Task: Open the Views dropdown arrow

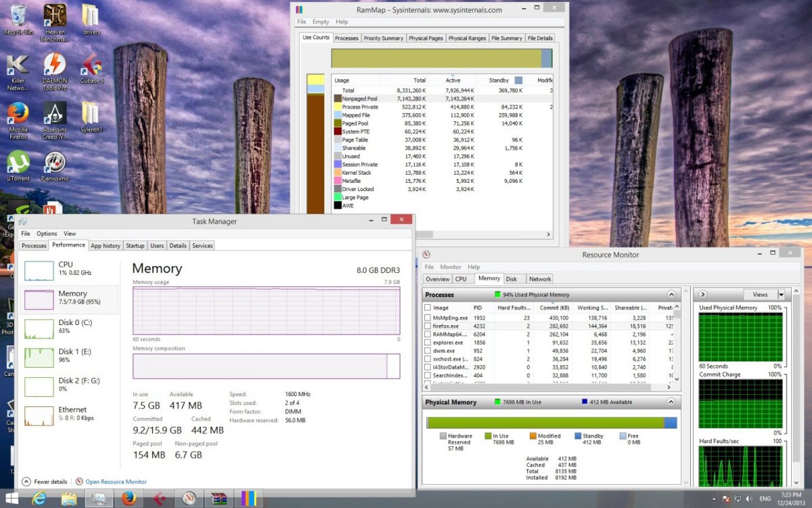Action: [x=781, y=295]
